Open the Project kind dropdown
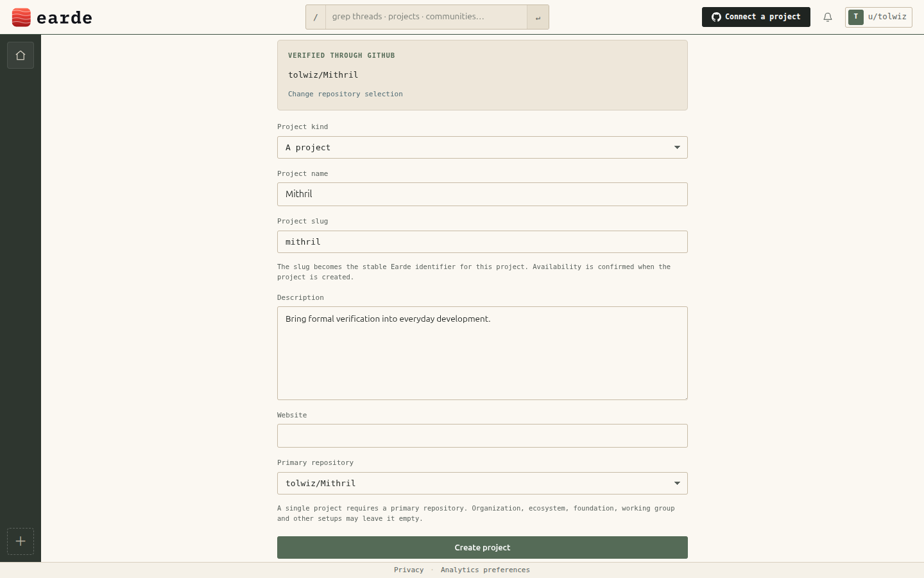 click(x=483, y=148)
